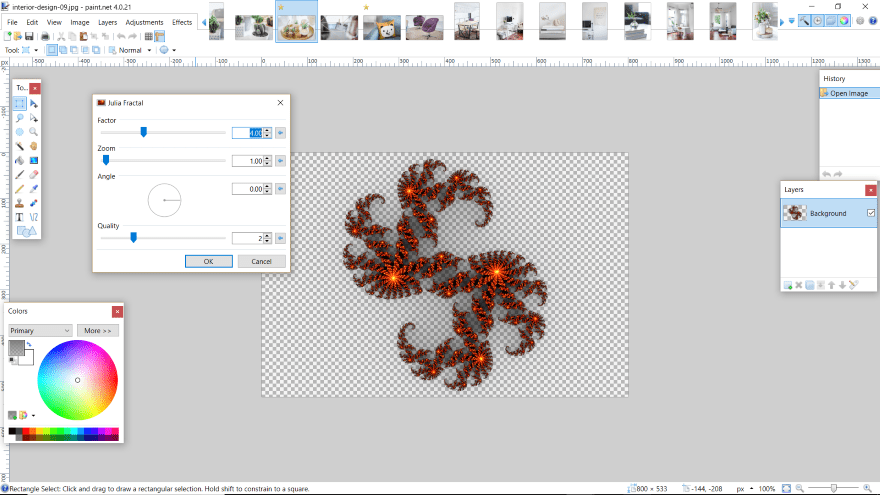Open the Primary color dropdown
The height and width of the screenshot is (495, 880).
pyautogui.click(x=40, y=330)
